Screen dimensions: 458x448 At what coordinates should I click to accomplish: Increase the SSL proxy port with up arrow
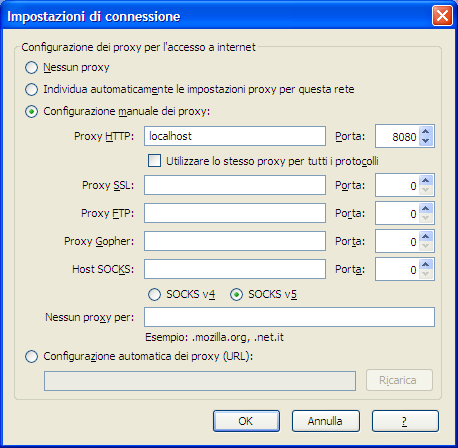tap(426, 181)
